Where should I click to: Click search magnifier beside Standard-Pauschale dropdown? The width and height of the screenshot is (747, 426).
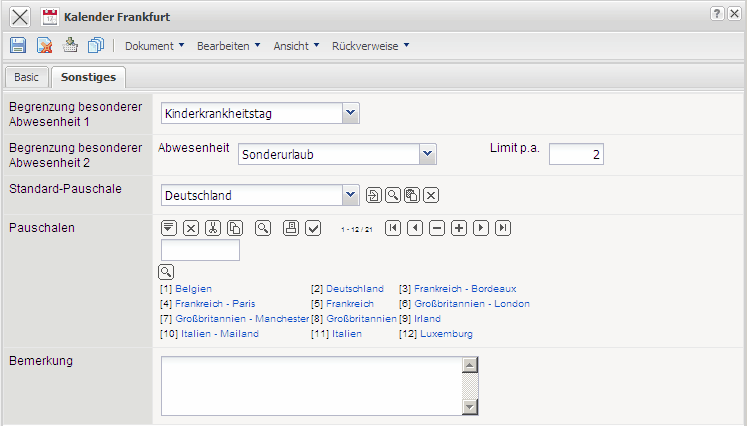coord(393,195)
